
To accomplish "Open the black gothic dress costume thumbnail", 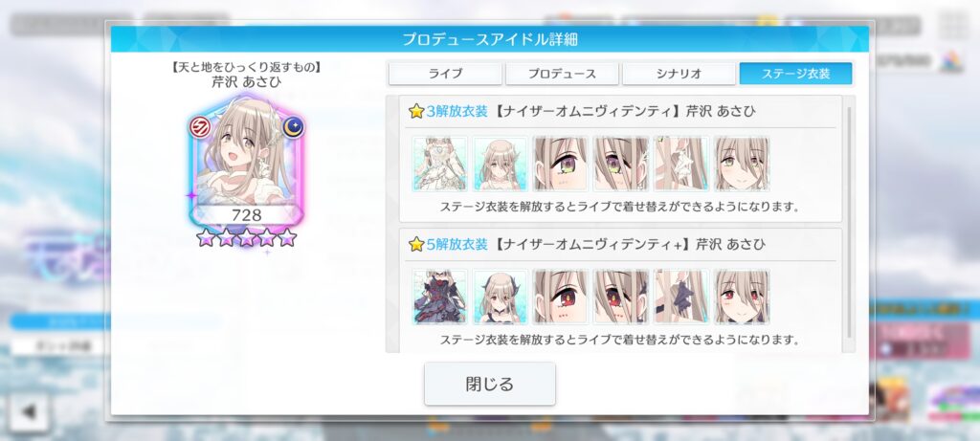I will [x=439, y=297].
